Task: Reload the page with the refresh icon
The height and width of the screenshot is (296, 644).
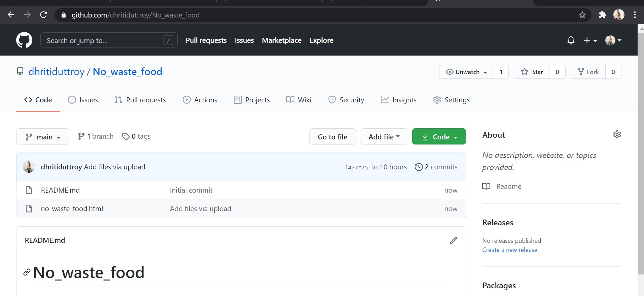Action: [43, 15]
